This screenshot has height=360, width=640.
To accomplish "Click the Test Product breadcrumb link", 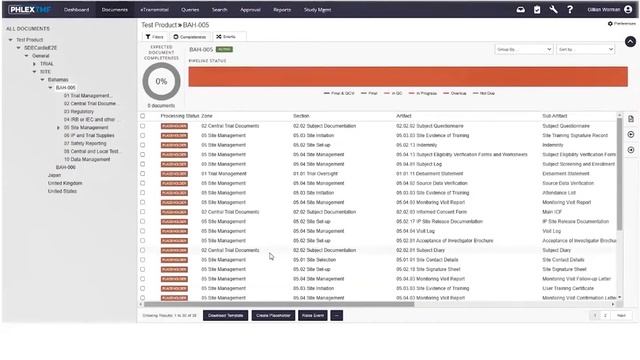I will [159, 25].
